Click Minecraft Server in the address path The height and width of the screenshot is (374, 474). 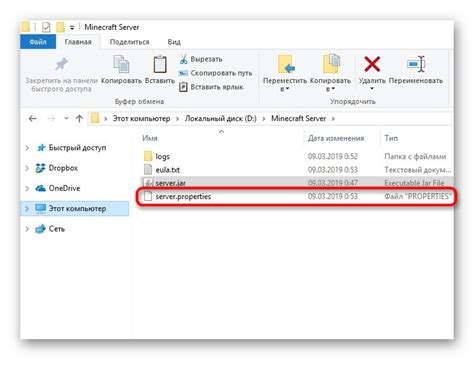[299, 118]
